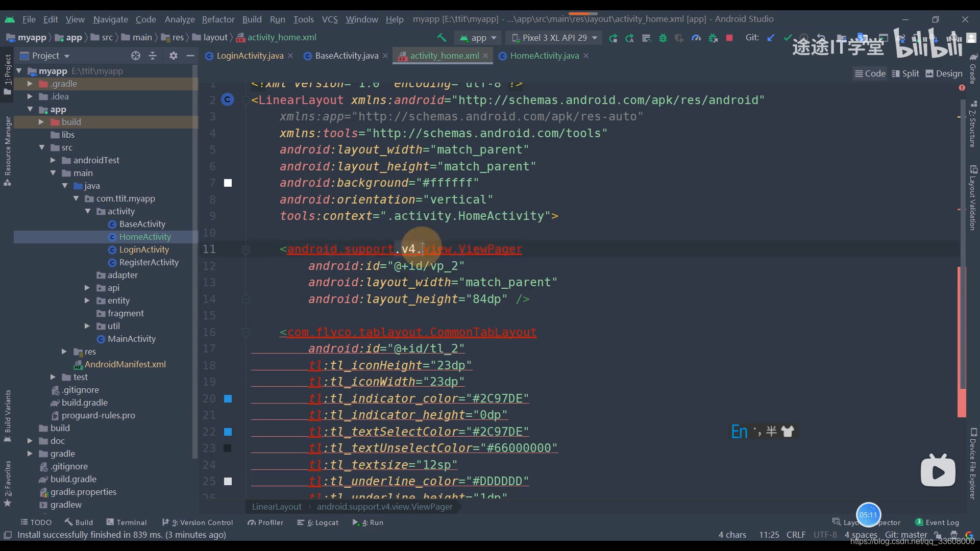Click the Git: master branch in the status bar
The image size is (980, 551).
[906, 535]
